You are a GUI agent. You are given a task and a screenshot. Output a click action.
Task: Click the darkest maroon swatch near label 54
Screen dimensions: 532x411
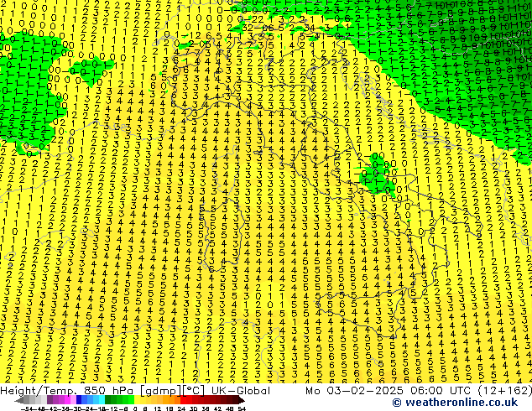point(235,399)
